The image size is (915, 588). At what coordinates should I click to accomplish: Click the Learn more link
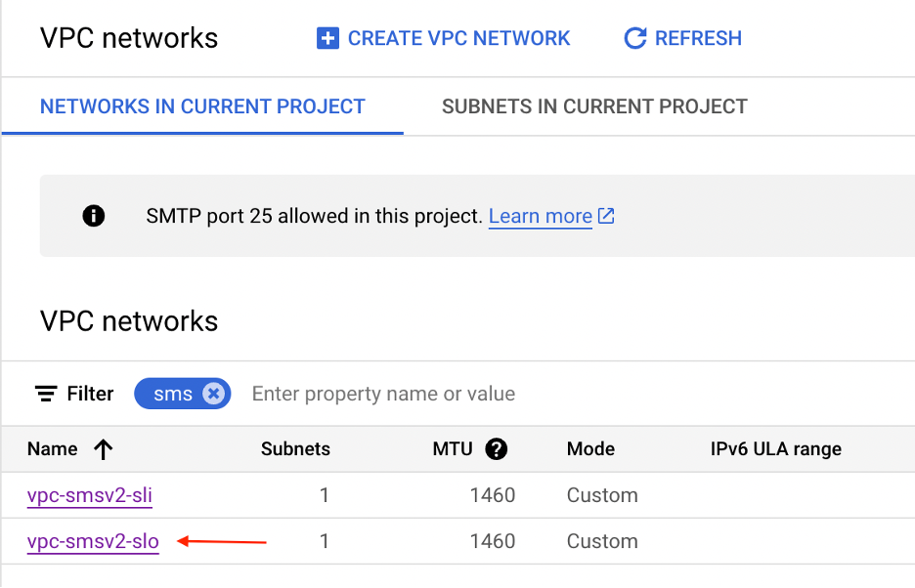point(540,216)
